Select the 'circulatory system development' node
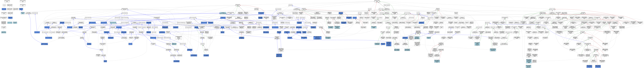The width and height of the screenshot is (644, 68). coord(135,23)
